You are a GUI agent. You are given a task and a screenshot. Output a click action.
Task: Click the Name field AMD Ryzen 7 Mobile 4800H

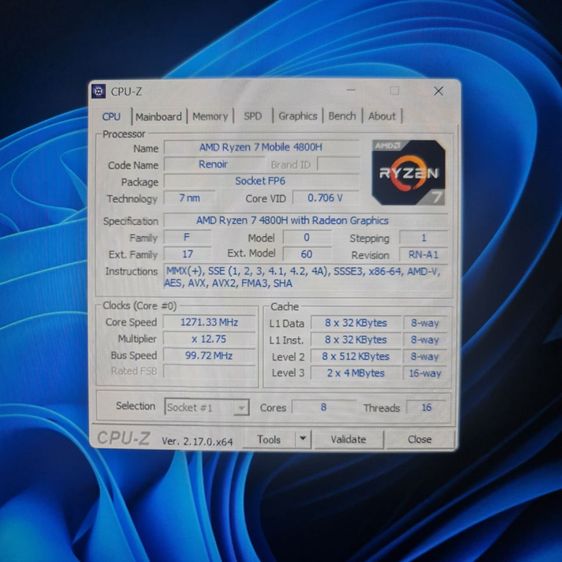(x=261, y=147)
